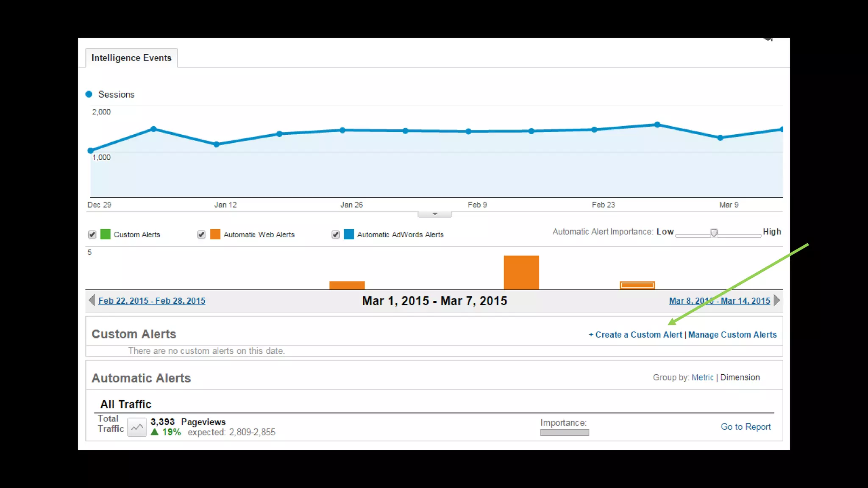Open Manage Custom Alerts link

click(x=732, y=335)
